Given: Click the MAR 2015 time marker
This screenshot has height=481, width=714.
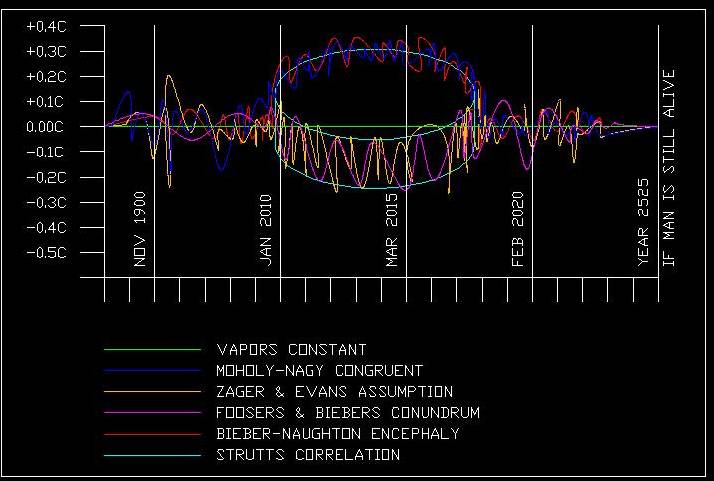Looking at the screenshot, I should click(392, 229).
